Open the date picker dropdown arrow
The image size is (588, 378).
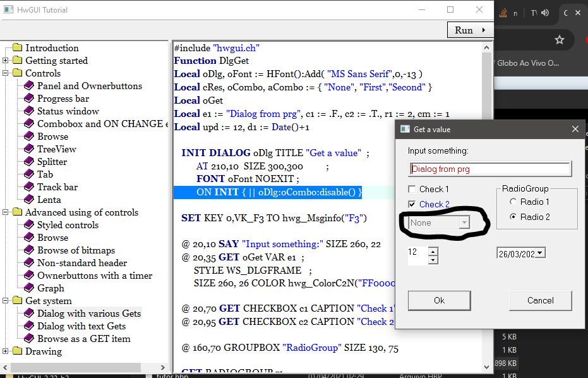(x=540, y=253)
